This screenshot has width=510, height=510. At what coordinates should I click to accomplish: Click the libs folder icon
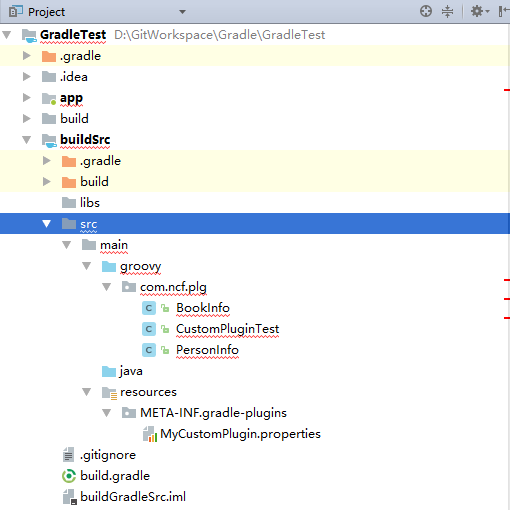pos(69,202)
